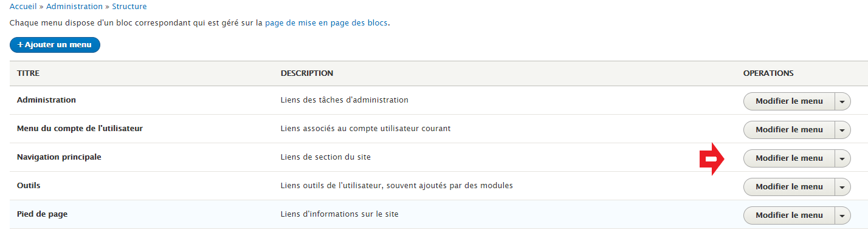Click Modifier le menu for user account menu
This screenshot has height=244, width=868.
[789, 130]
